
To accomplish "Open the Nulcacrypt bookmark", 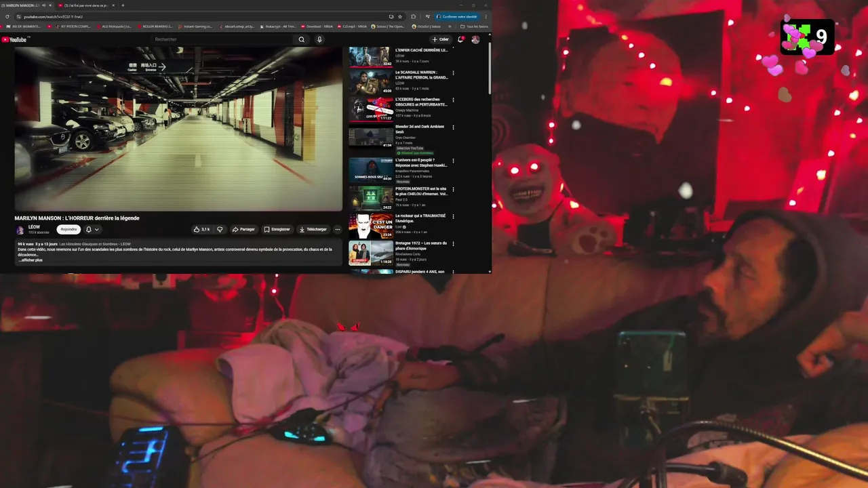I will pyautogui.click(x=278, y=26).
